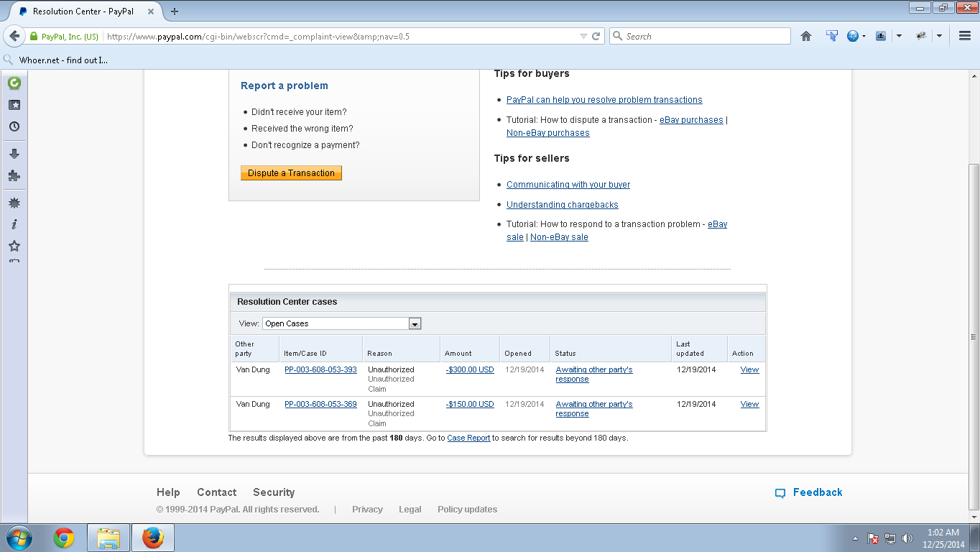This screenshot has width=980, height=552.
Task: Click the blue silhouette toolbar icon
Action: click(881, 36)
